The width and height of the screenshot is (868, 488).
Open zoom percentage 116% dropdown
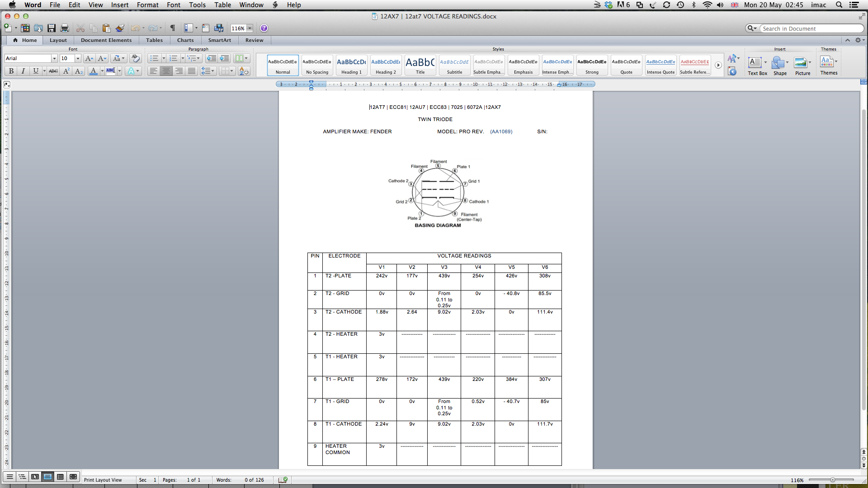point(250,28)
